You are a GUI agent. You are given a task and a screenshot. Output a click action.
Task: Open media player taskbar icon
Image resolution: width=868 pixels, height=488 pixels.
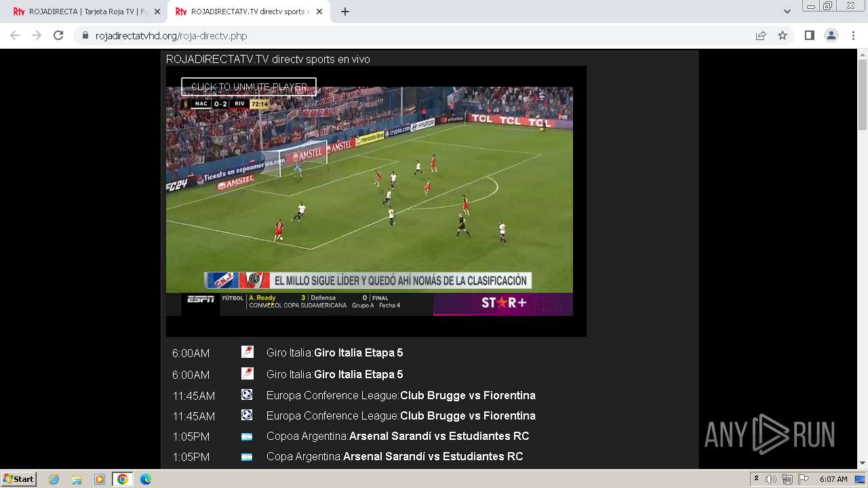pos(100,479)
